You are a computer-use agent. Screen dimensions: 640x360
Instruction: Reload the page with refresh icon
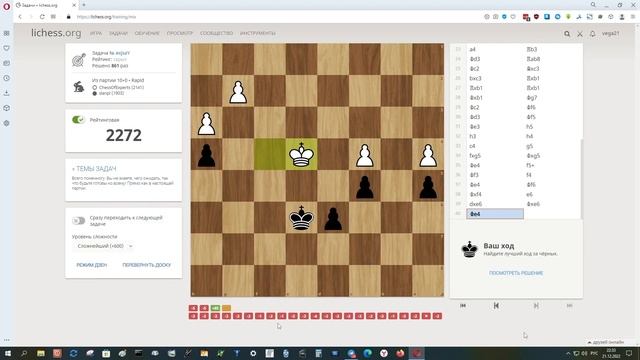click(42, 17)
